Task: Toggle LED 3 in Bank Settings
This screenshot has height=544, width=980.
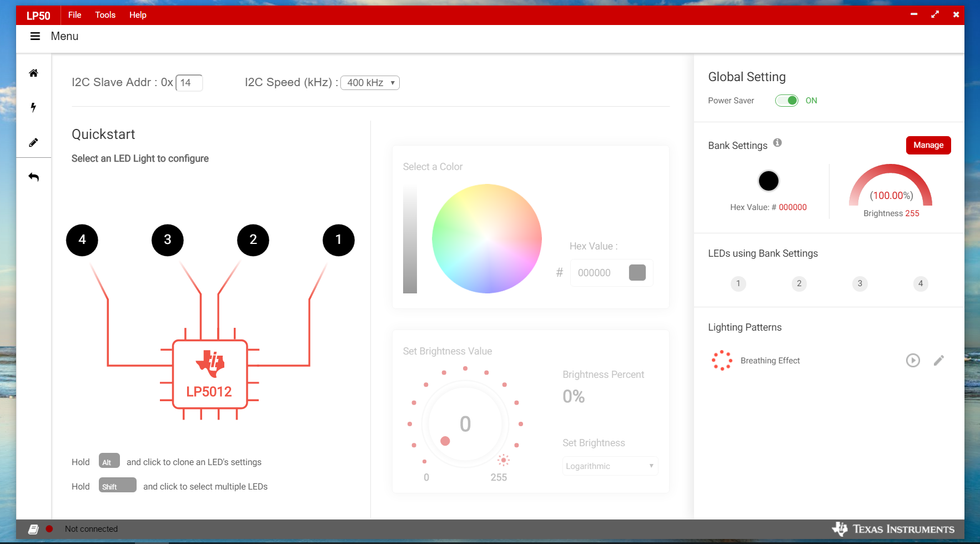Action: pyautogui.click(x=860, y=283)
